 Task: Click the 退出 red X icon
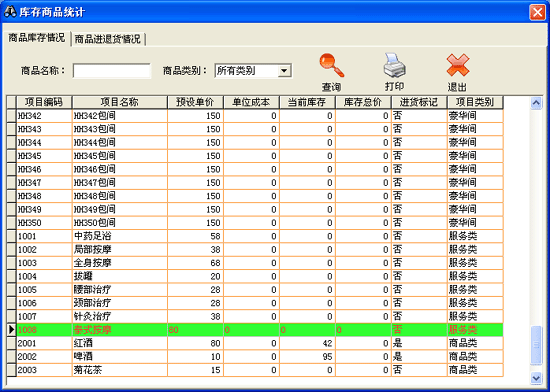[x=458, y=65]
